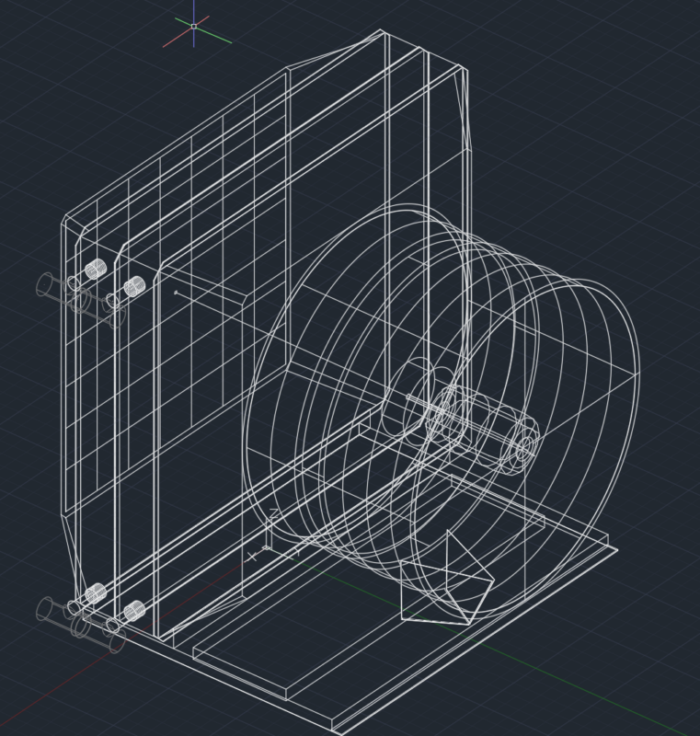The image size is (700, 736).
Task: Pick the upper-left threaded bolt nearest the frame edge
Action: pyautogui.click(x=96, y=270)
